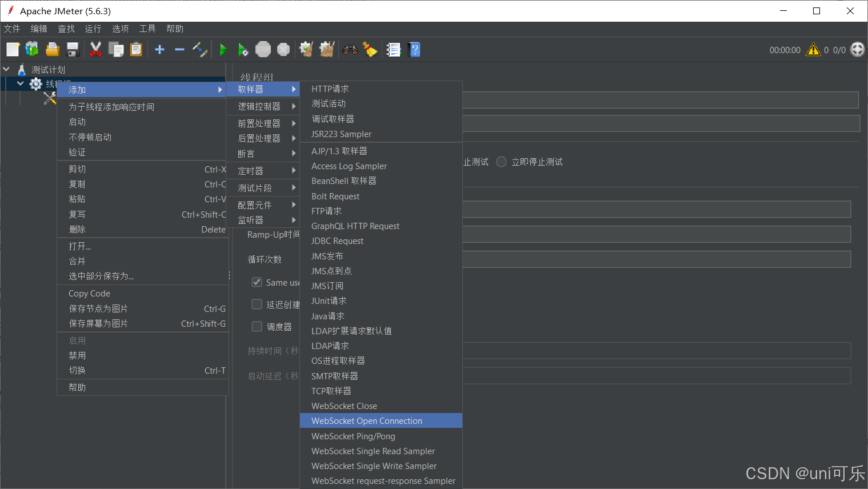Choose HTTP请求 from sampler list

click(381, 89)
